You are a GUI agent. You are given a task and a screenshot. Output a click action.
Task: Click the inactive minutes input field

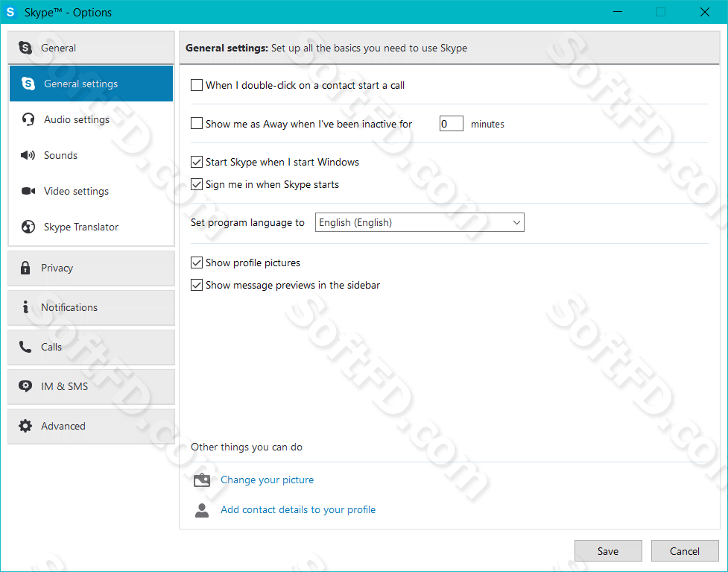(x=452, y=124)
